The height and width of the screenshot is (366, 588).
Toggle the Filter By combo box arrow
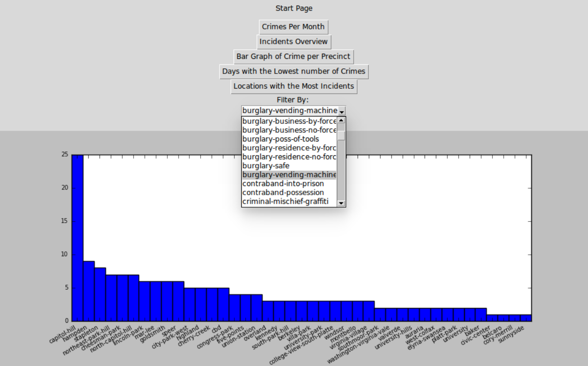coord(342,111)
